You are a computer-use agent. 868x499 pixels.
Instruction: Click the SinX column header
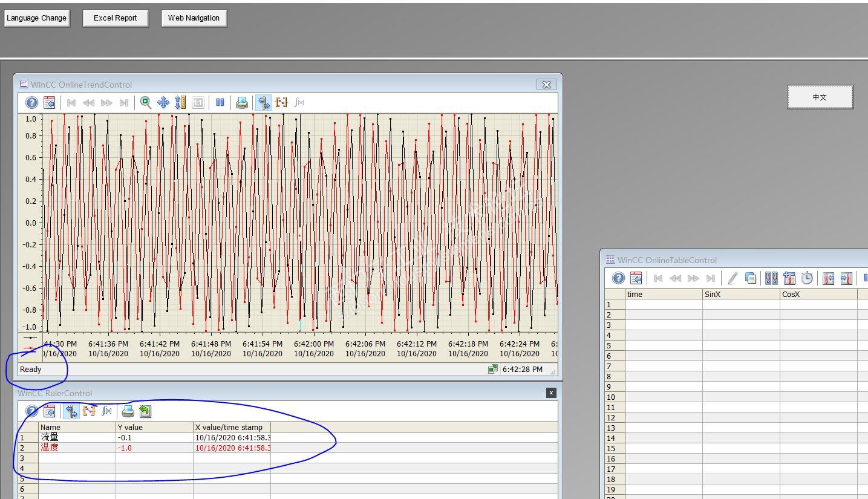click(741, 295)
